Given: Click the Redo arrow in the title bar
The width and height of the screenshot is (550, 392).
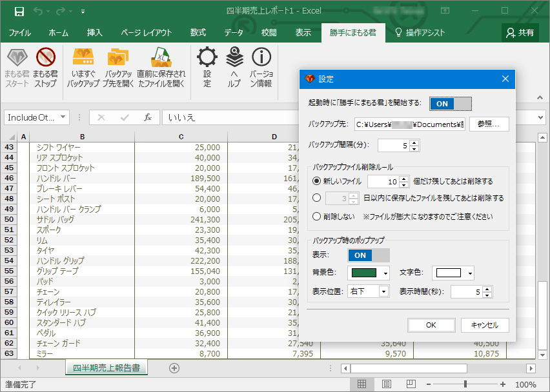Looking at the screenshot, I should point(61,11).
